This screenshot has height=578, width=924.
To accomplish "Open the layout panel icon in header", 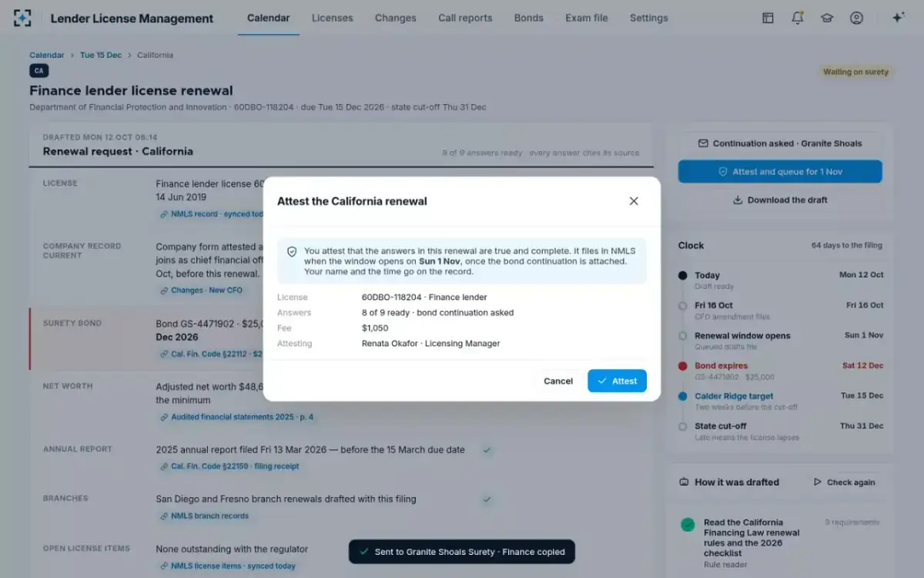I will (768, 18).
